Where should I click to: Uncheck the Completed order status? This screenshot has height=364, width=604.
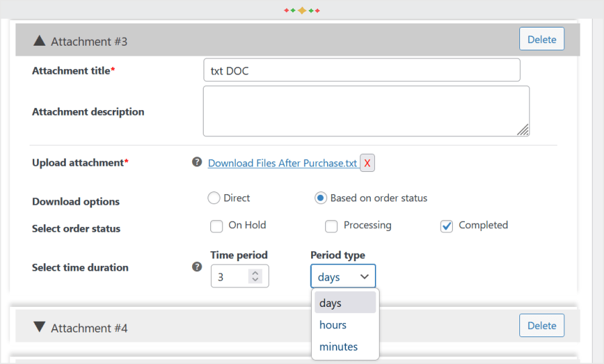(446, 226)
